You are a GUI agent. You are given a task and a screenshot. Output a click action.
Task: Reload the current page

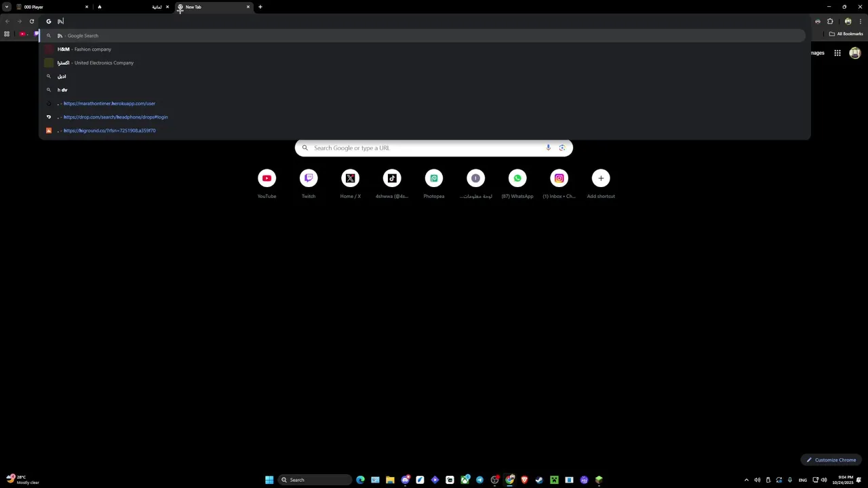tap(32, 21)
